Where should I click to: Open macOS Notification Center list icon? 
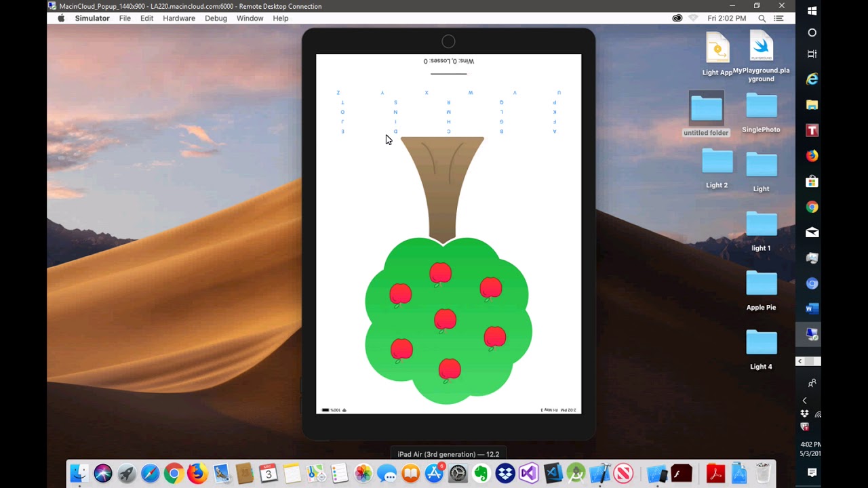click(779, 18)
